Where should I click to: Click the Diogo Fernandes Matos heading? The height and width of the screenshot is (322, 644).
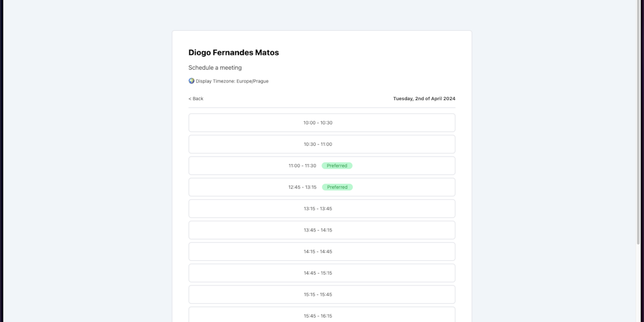click(x=233, y=53)
